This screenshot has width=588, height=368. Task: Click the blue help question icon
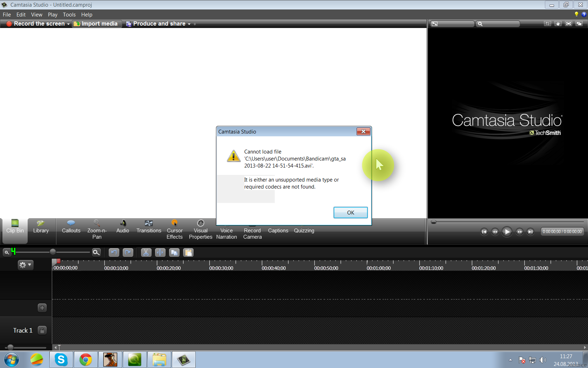coord(584,14)
